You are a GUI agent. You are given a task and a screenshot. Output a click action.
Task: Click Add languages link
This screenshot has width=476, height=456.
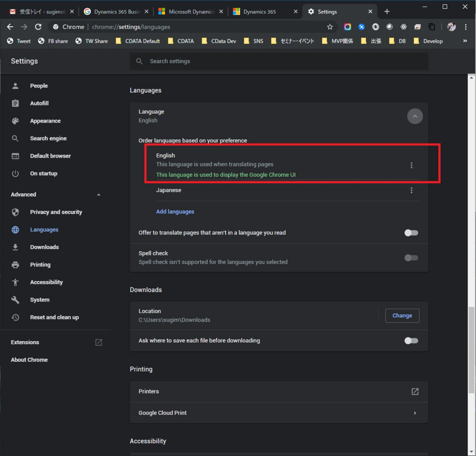click(175, 212)
